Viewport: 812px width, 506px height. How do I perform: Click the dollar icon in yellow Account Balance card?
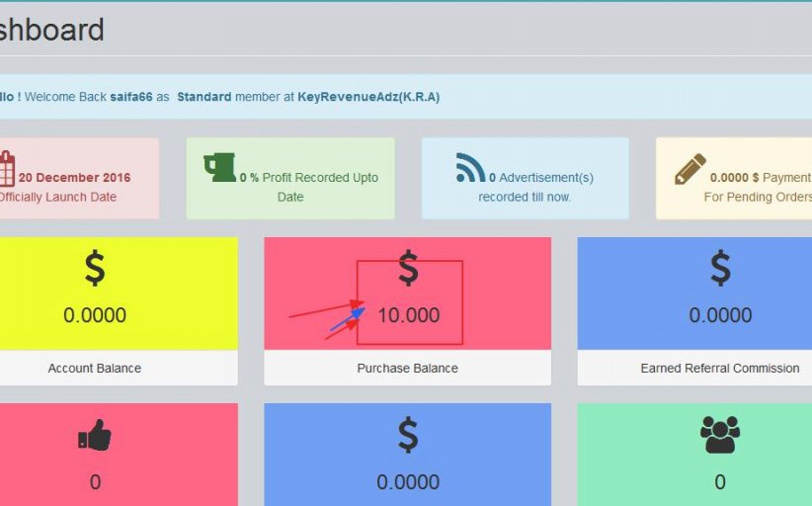tap(95, 269)
